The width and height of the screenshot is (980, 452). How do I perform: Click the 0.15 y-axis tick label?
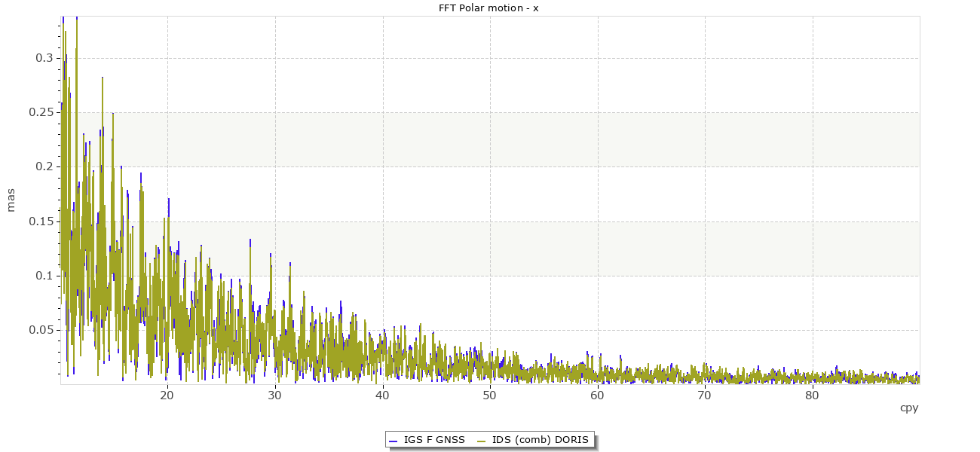tap(41, 221)
